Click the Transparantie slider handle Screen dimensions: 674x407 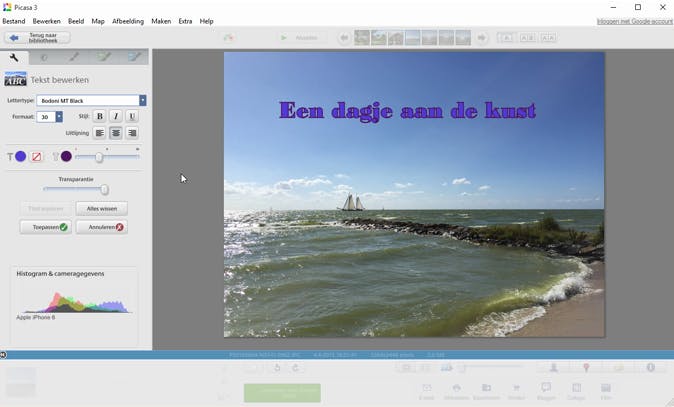coord(104,190)
